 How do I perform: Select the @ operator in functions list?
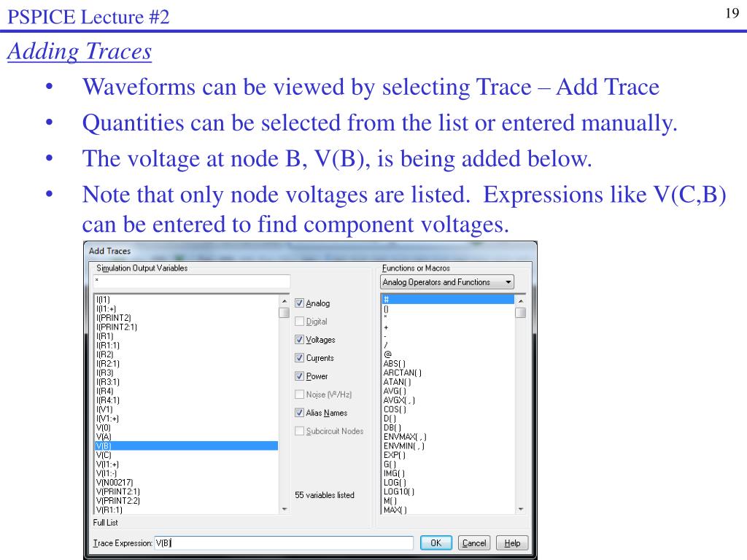(x=387, y=354)
